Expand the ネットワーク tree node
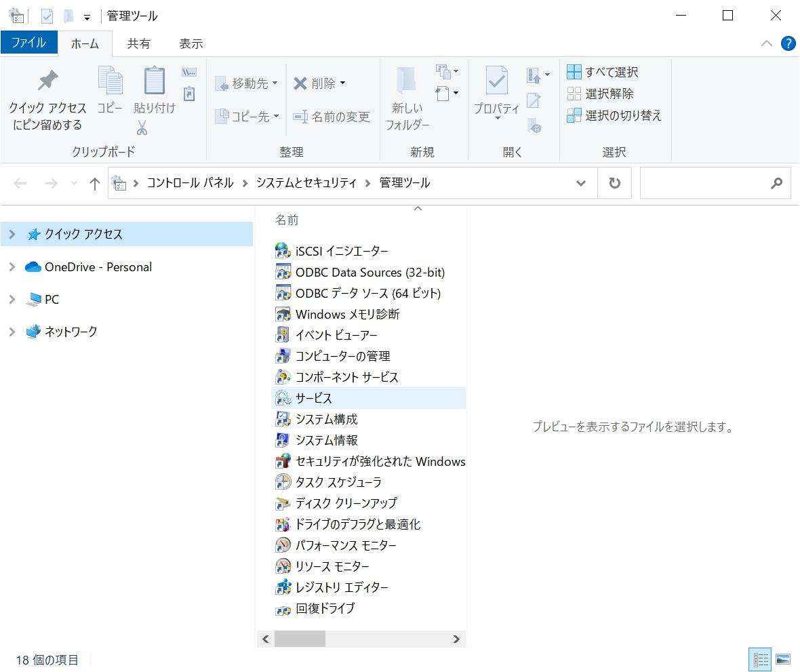 click(12, 332)
